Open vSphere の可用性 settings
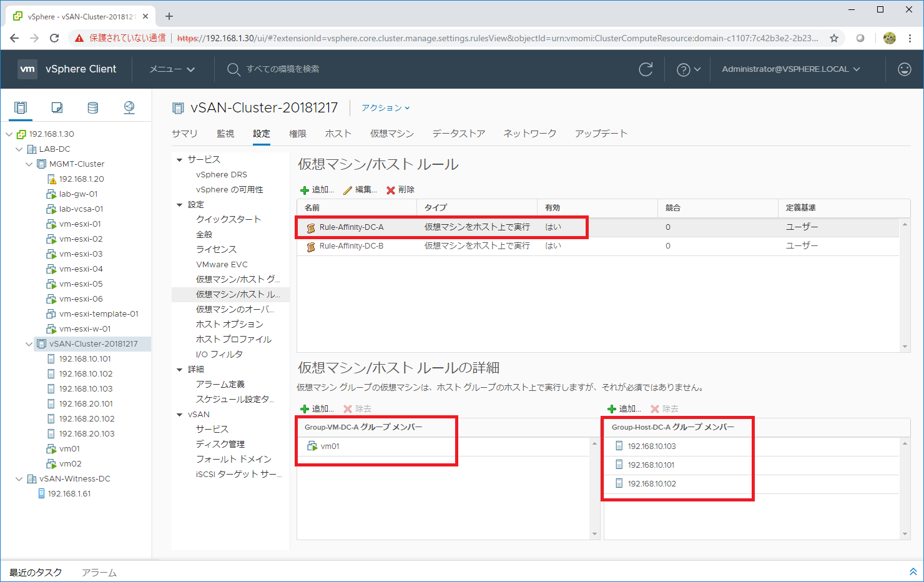Screen dimensions: 924x582 tap(230, 190)
